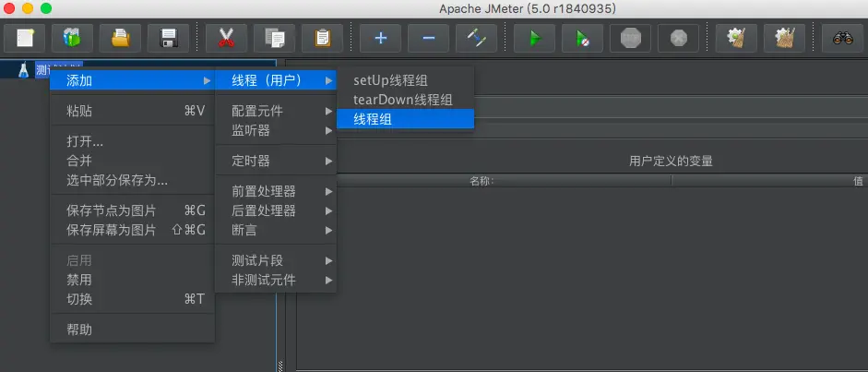
Task: Click the 名称: column header
Action: coord(482,181)
